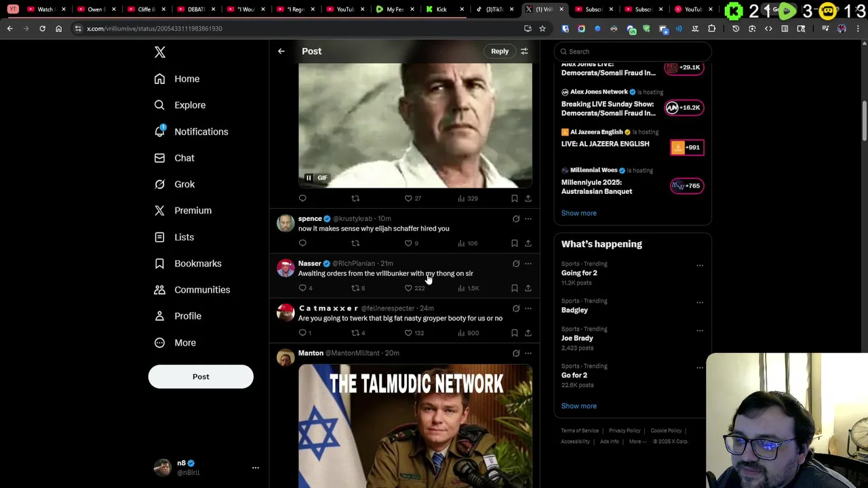Open more options on Manton's comment
Screen dimensions: 868x488
pos(528,353)
